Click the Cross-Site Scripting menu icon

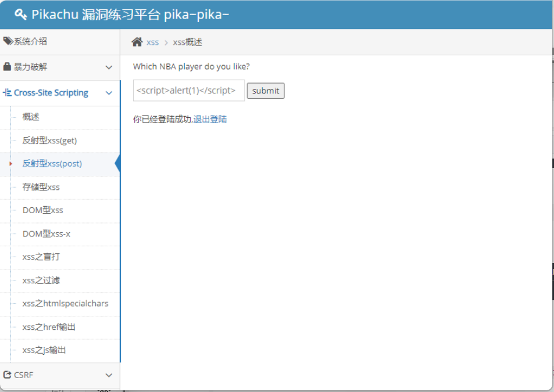[7, 93]
